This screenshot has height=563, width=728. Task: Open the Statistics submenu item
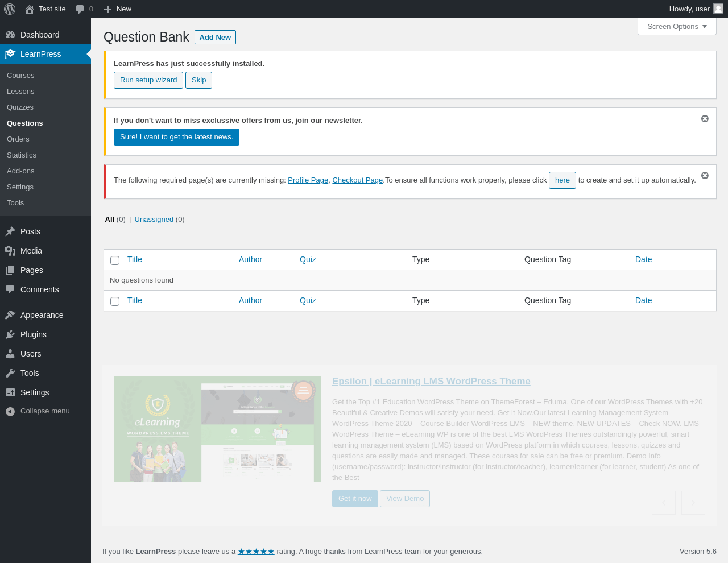pyautogui.click(x=22, y=155)
